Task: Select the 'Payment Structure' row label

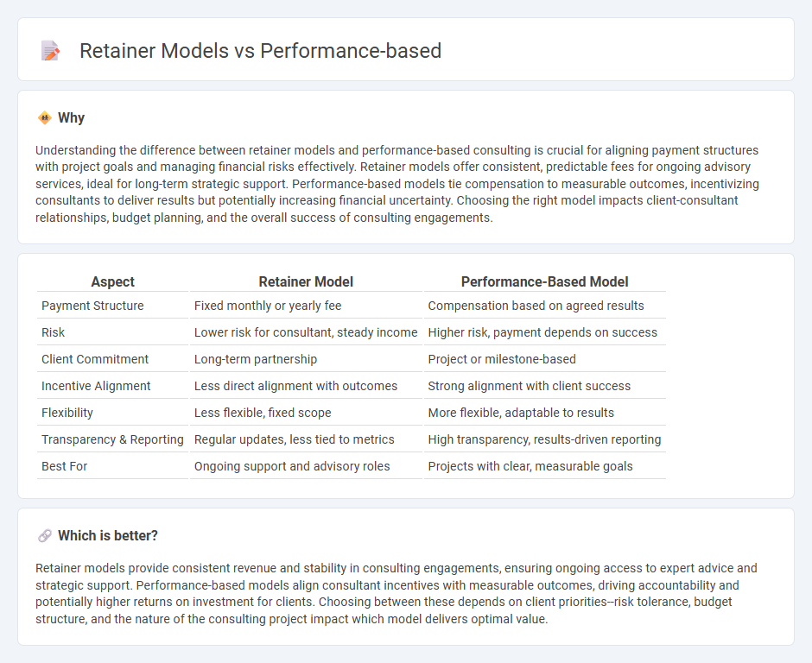Action: (x=92, y=306)
